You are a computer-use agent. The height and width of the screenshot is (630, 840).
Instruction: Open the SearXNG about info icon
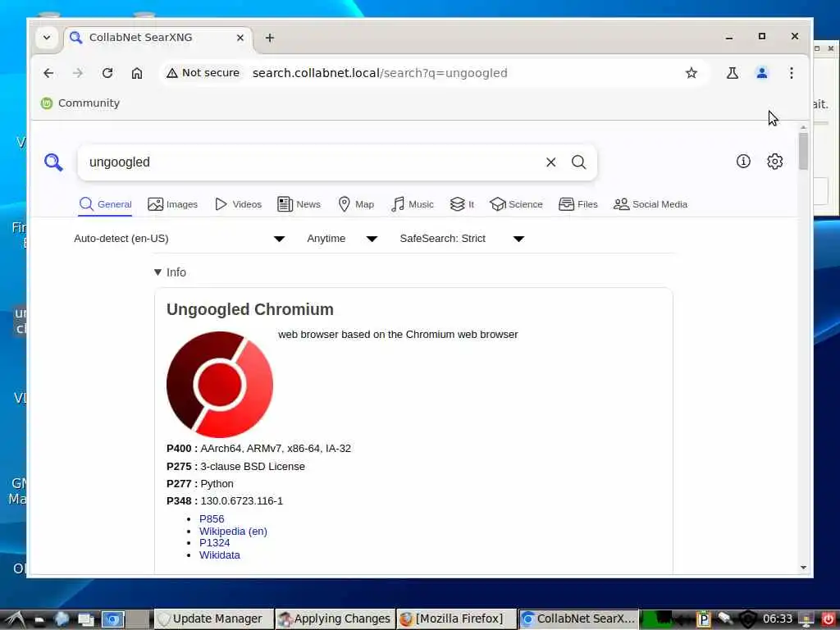tap(743, 162)
